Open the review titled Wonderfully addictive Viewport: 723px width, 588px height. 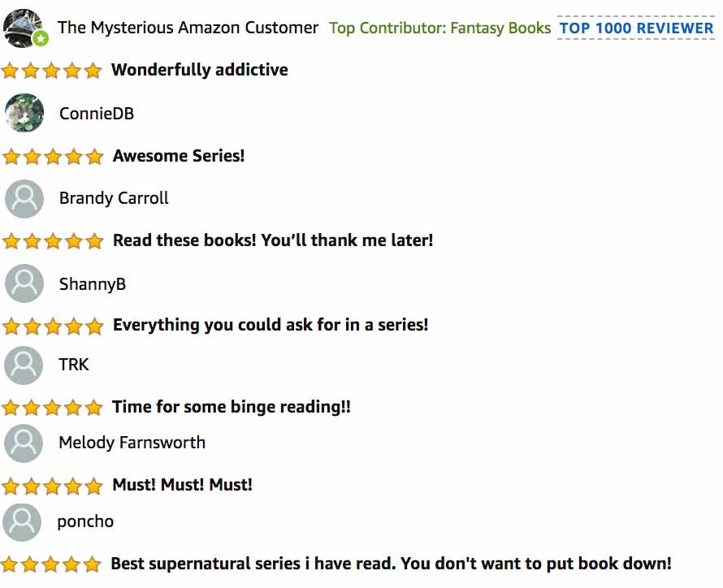(x=200, y=70)
